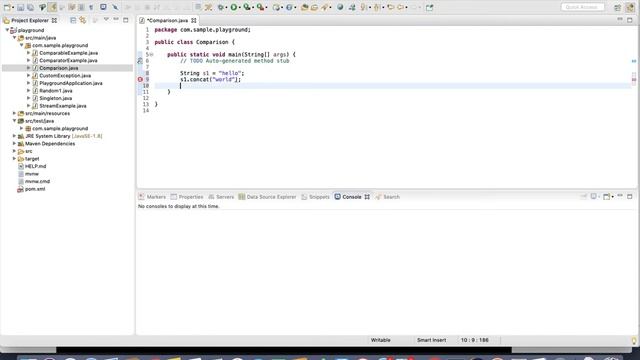Click the error marker on line 9

(x=140, y=80)
